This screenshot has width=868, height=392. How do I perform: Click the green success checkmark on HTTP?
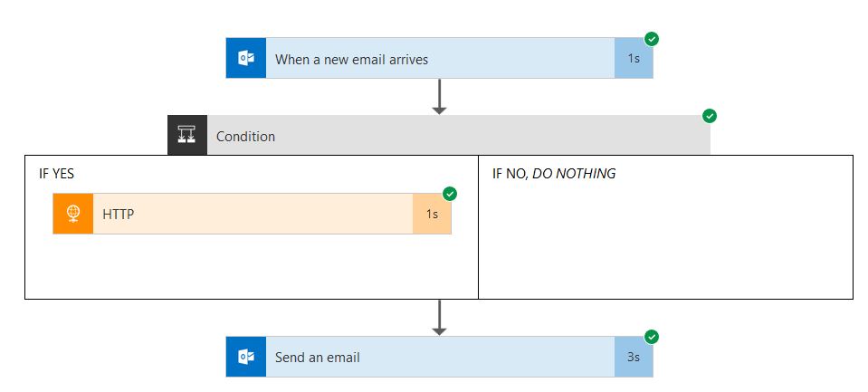tap(450, 194)
